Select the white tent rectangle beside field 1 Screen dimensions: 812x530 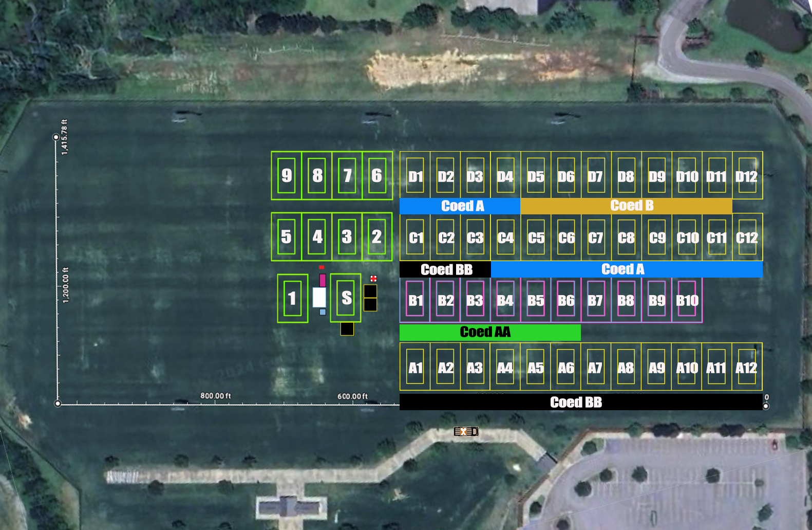click(319, 297)
